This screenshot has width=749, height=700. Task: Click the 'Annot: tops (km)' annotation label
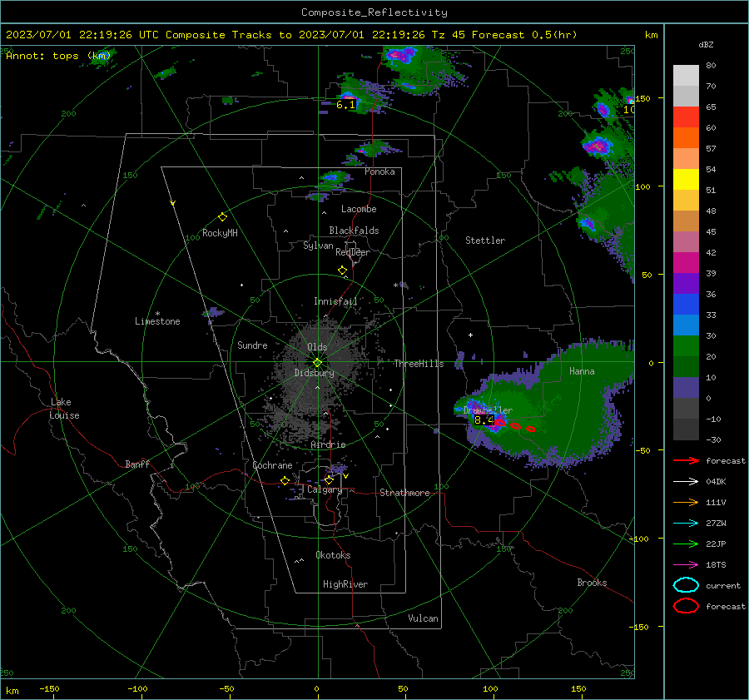point(58,56)
